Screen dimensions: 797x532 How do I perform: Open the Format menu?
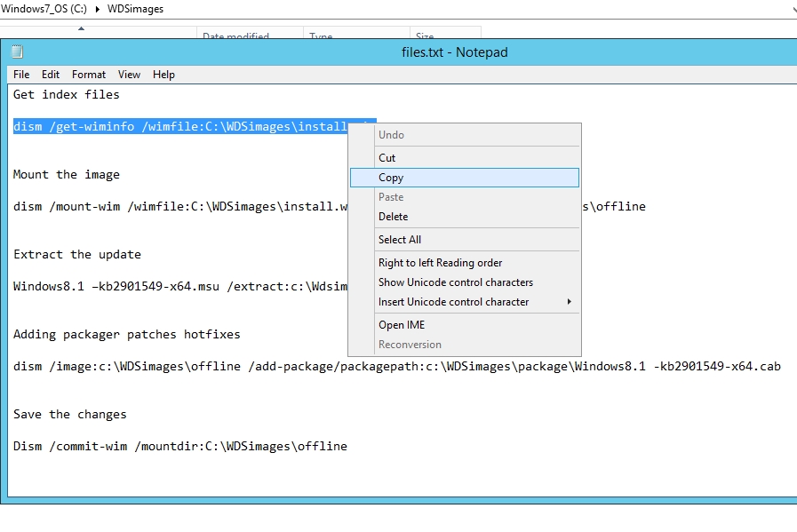[89, 75]
